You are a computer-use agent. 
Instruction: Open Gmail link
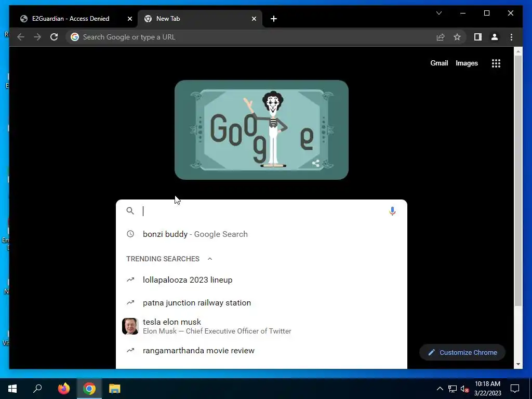pyautogui.click(x=439, y=63)
